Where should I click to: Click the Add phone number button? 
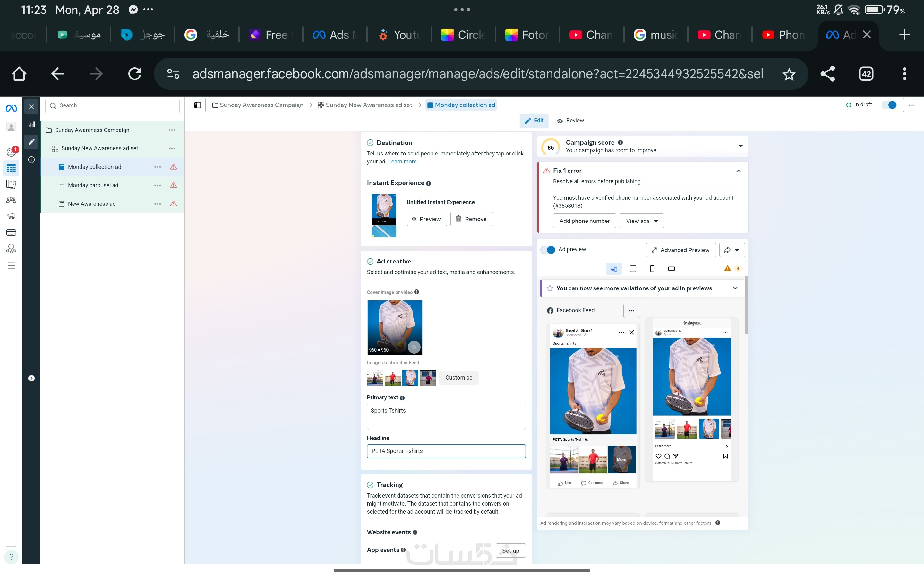point(584,221)
